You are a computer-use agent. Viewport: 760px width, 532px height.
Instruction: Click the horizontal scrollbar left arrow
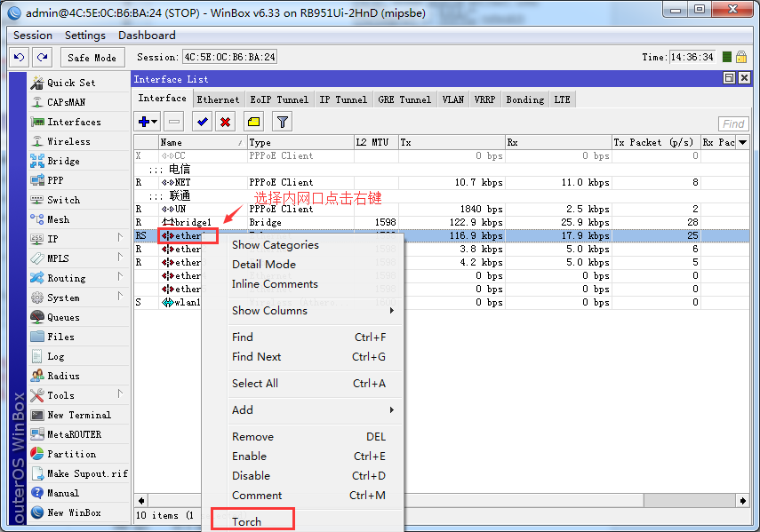[x=141, y=501]
